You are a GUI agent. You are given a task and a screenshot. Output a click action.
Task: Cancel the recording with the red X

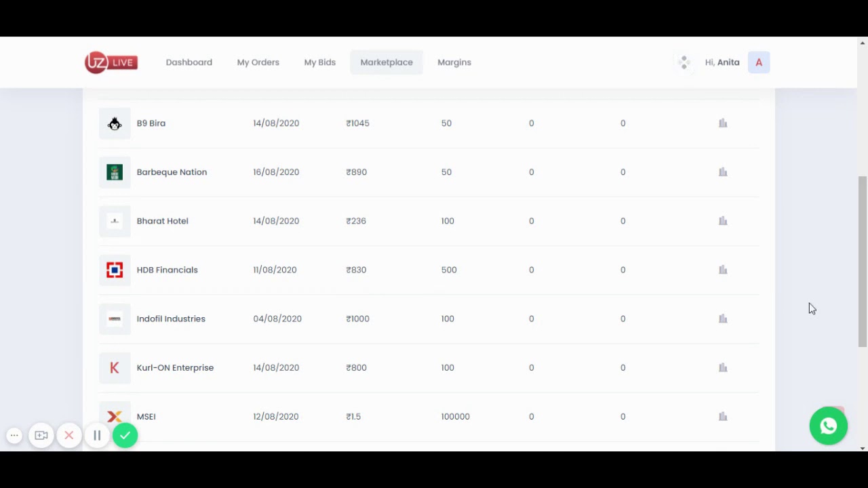click(69, 436)
